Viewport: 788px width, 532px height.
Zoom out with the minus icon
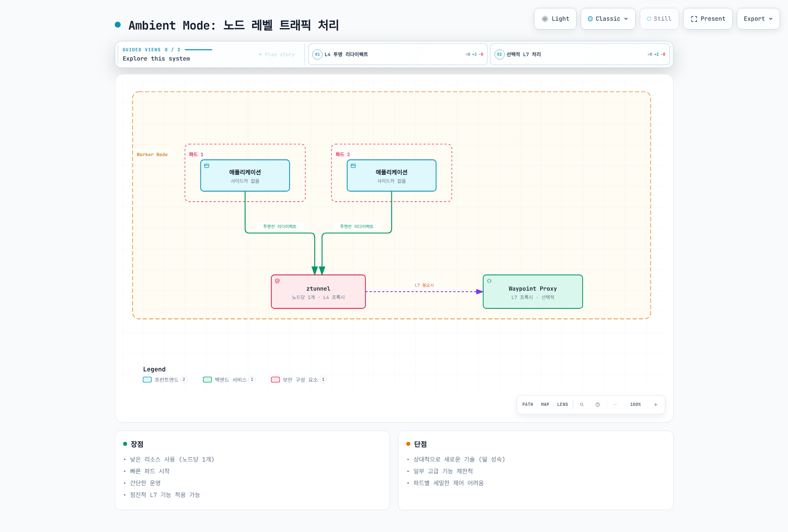coord(615,404)
